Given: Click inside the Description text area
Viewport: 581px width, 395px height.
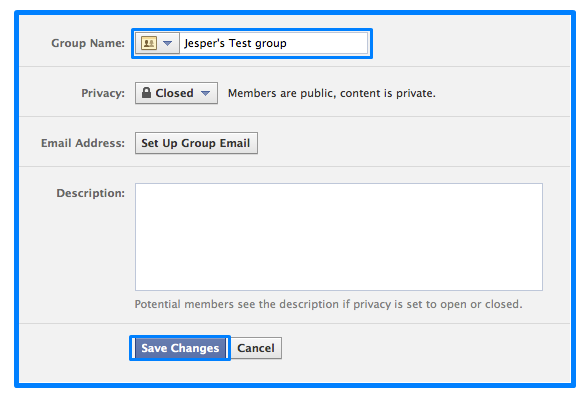Looking at the screenshot, I should 339,237.
